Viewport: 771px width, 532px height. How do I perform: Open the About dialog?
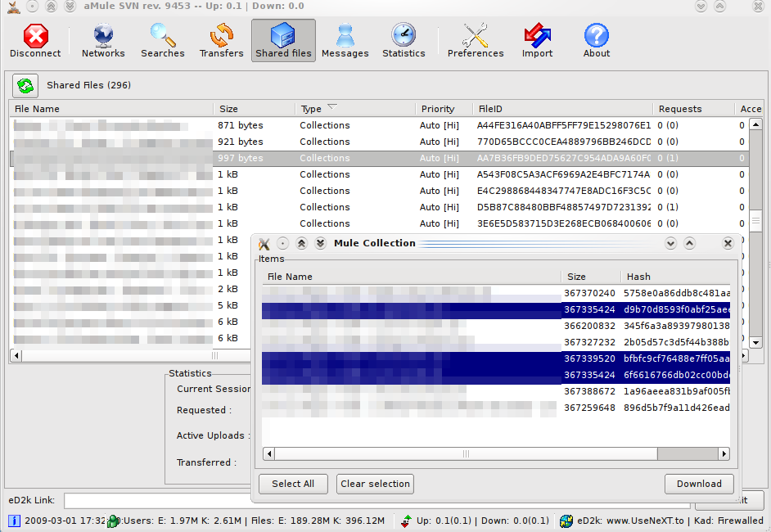[x=596, y=41]
